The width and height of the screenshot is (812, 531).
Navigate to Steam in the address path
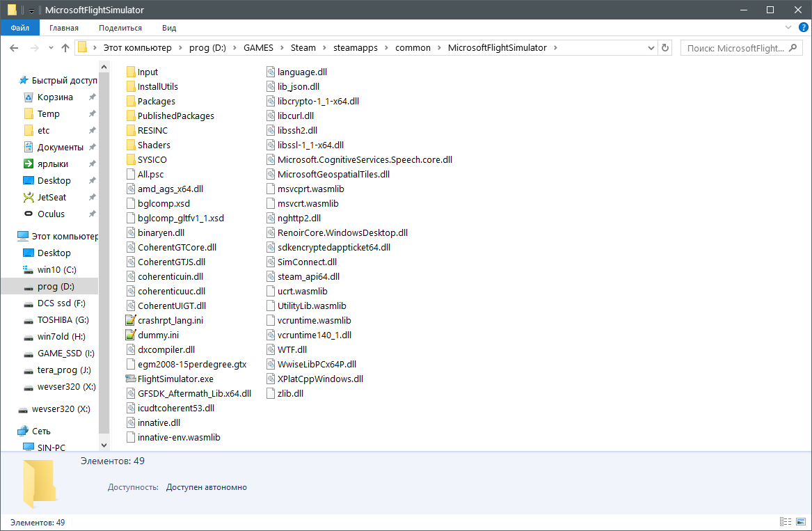[x=303, y=47]
